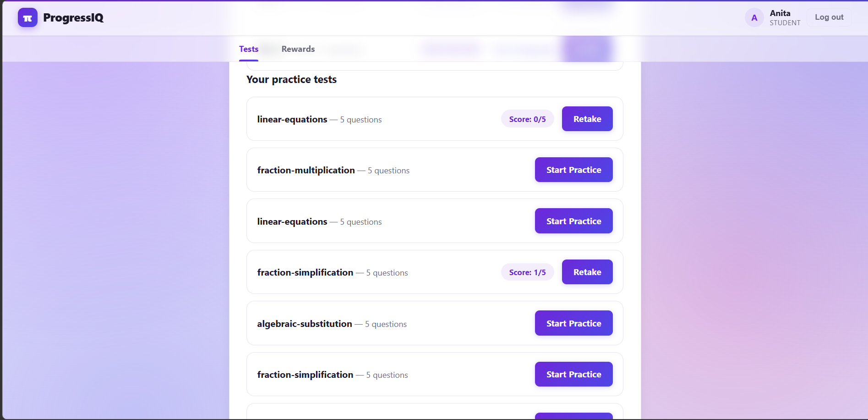868x420 pixels.
Task: Open Anita's avatar icon
Action: point(754,18)
